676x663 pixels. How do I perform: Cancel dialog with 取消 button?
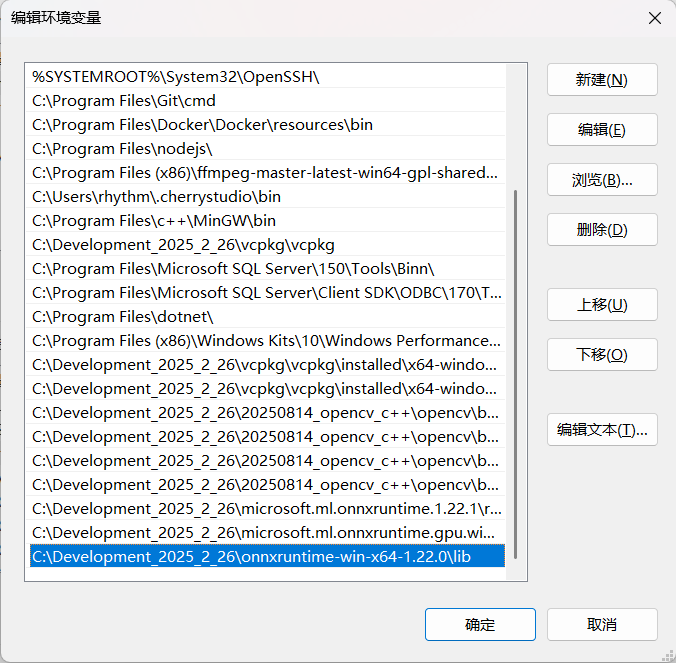[602, 625]
